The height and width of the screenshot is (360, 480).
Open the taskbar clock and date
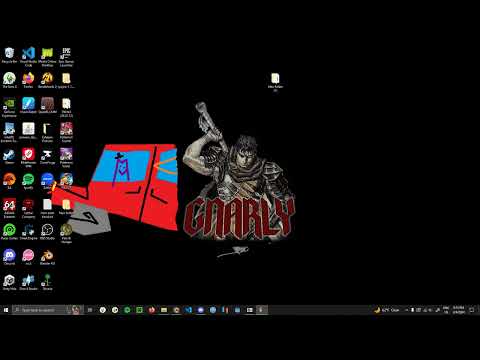click(459, 310)
